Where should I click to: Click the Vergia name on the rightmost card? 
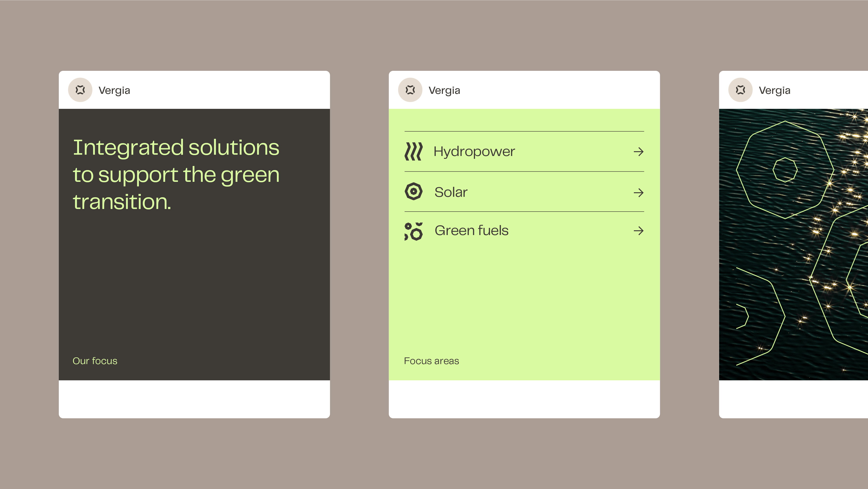(x=774, y=90)
